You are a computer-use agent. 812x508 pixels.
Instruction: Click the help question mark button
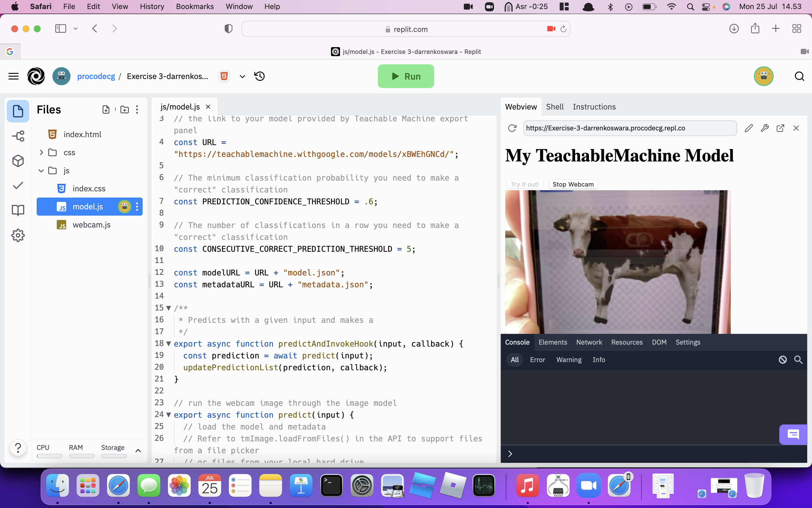[x=18, y=448]
